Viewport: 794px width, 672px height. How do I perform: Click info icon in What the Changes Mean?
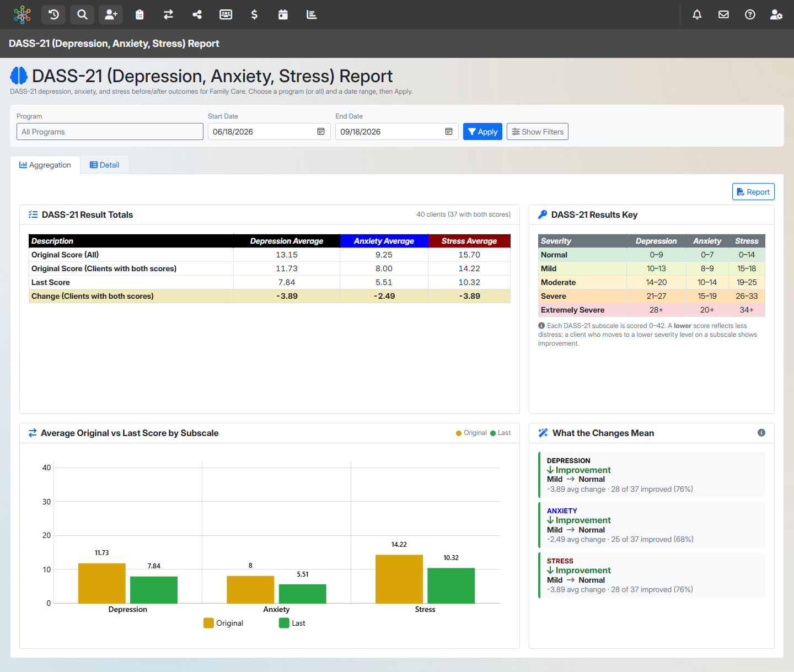761,433
